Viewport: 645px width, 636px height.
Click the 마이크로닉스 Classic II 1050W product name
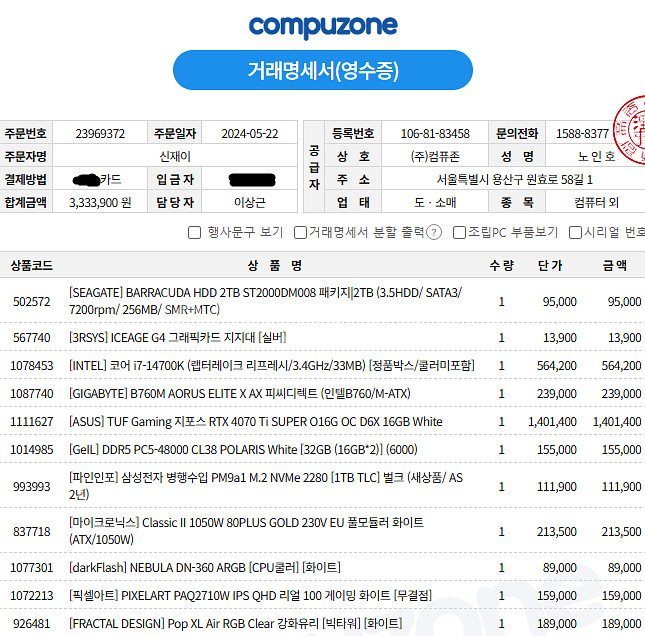[x=246, y=531]
